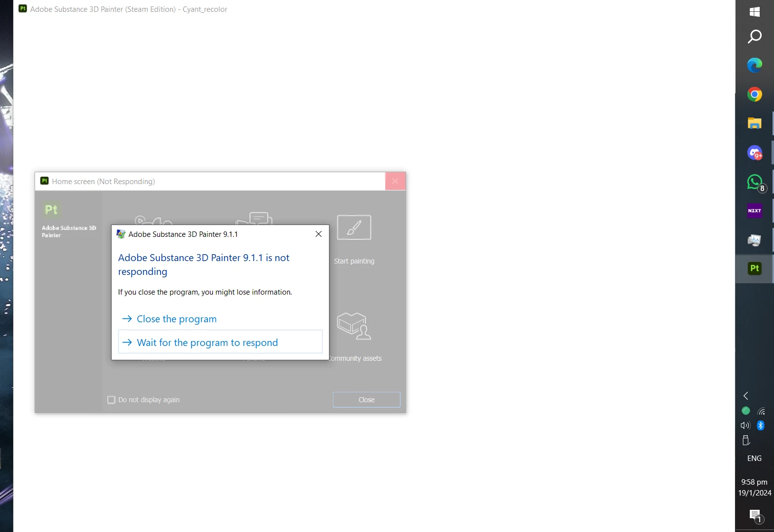Open the Start painting brush icon

pos(354,227)
